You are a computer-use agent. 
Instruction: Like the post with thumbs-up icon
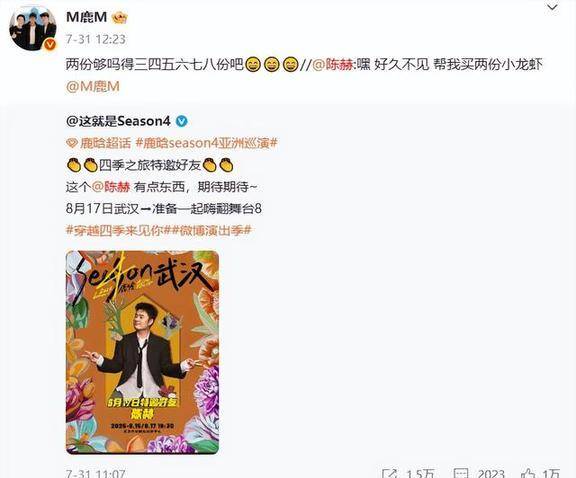529,472
